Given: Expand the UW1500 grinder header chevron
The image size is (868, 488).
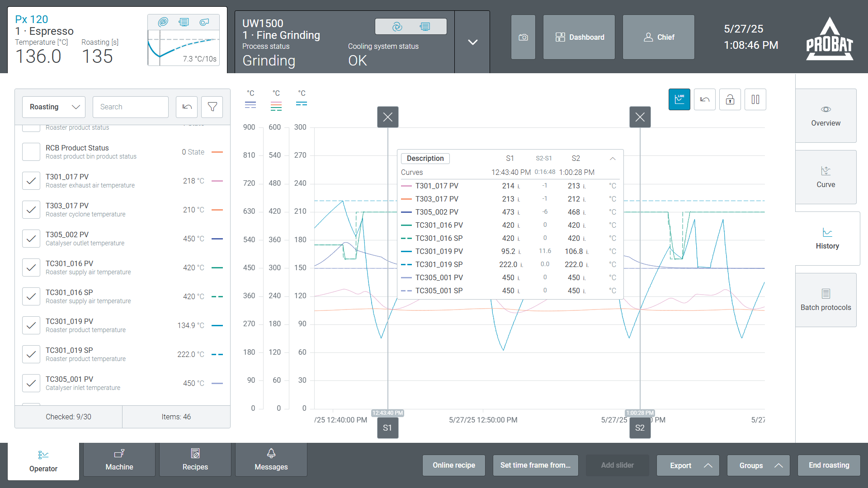Looking at the screenshot, I should pyautogui.click(x=472, y=42).
